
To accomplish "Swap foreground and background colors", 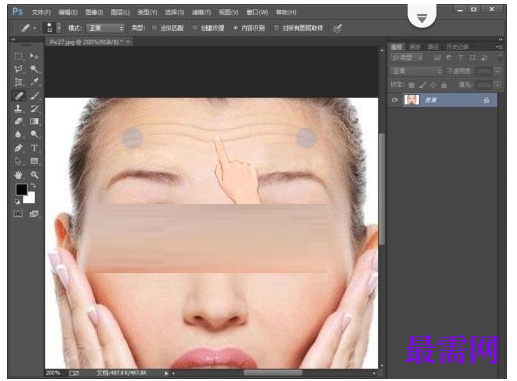I will tap(33, 185).
